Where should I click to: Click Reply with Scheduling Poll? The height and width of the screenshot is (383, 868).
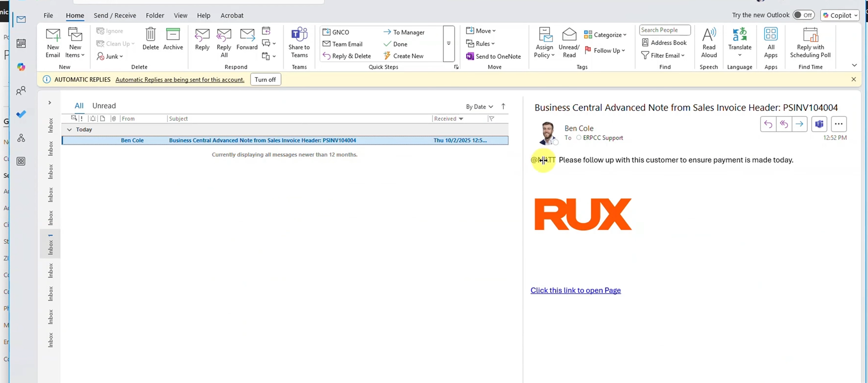click(x=810, y=43)
